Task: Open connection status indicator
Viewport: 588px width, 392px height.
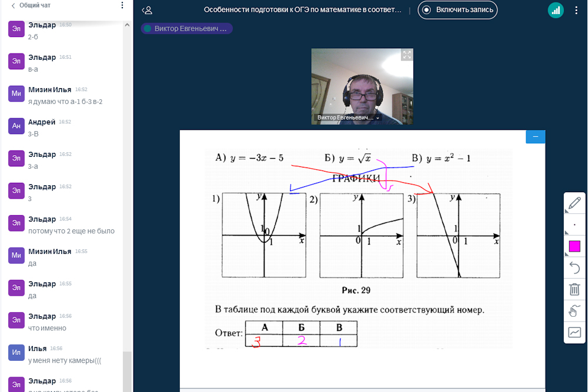Action: click(x=556, y=10)
